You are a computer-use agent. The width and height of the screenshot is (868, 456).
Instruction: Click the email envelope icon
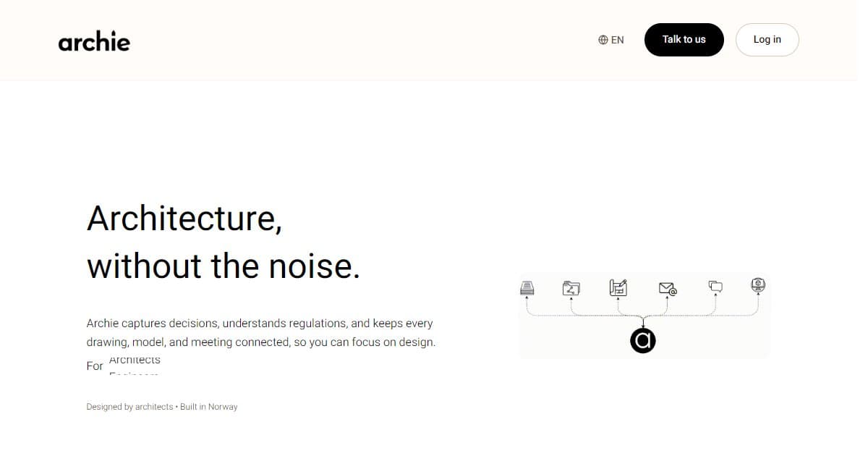tap(668, 289)
